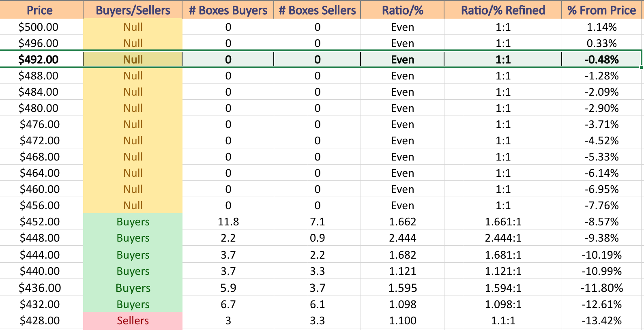Click the 1.682 ratio value
Image resolution: width=644 pixels, height=330 pixels.
402,255
